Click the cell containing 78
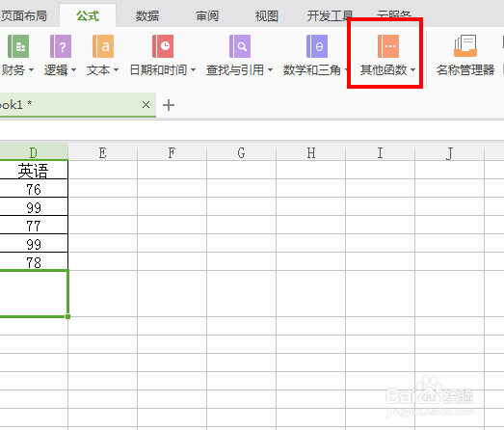The image size is (504, 430). pos(34,262)
